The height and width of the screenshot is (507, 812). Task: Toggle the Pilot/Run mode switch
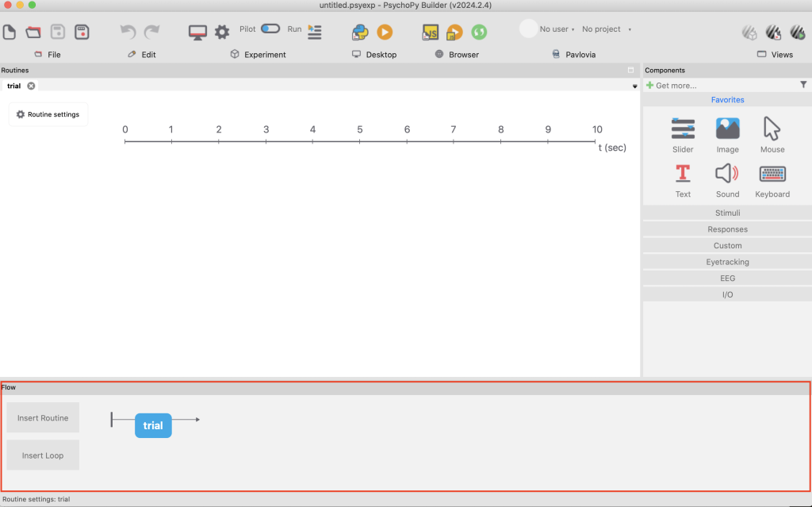pyautogui.click(x=270, y=29)
